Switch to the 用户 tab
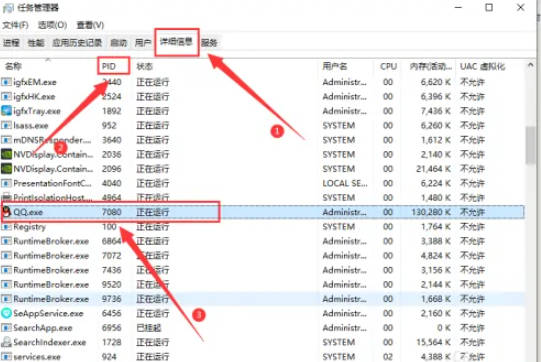This screenshot has width=541, height=362. point(143,43)
